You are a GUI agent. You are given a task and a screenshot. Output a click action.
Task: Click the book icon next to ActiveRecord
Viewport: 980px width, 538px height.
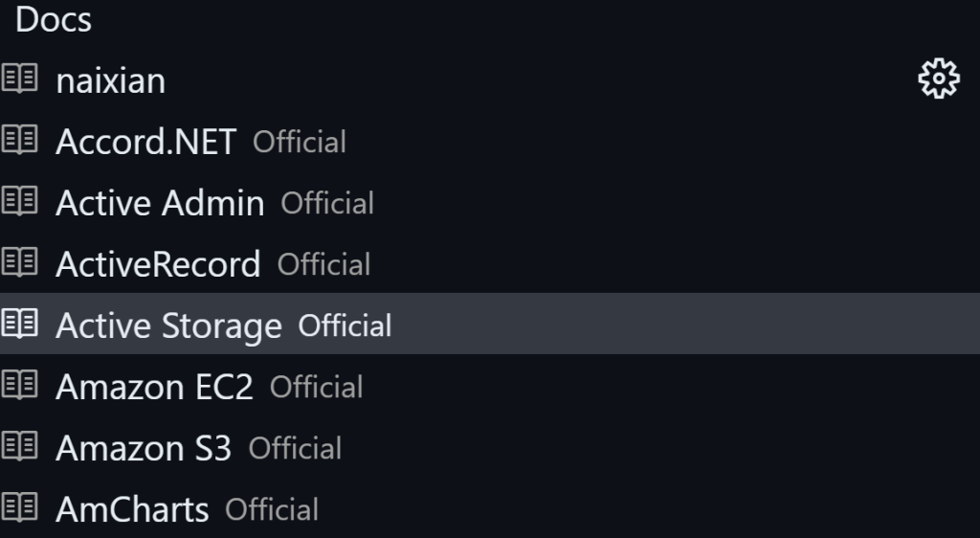[19, 263]
